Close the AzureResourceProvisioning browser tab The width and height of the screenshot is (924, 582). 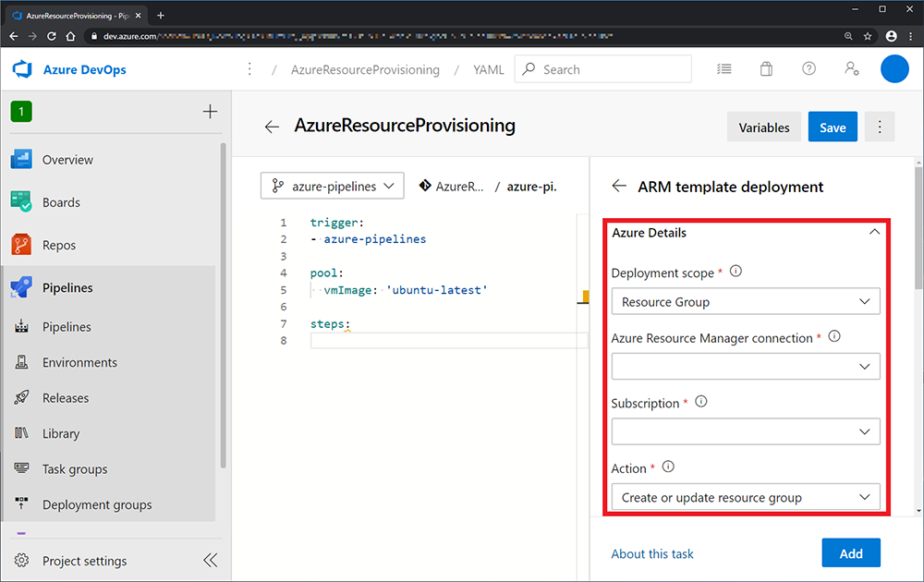tap(139, 16)
